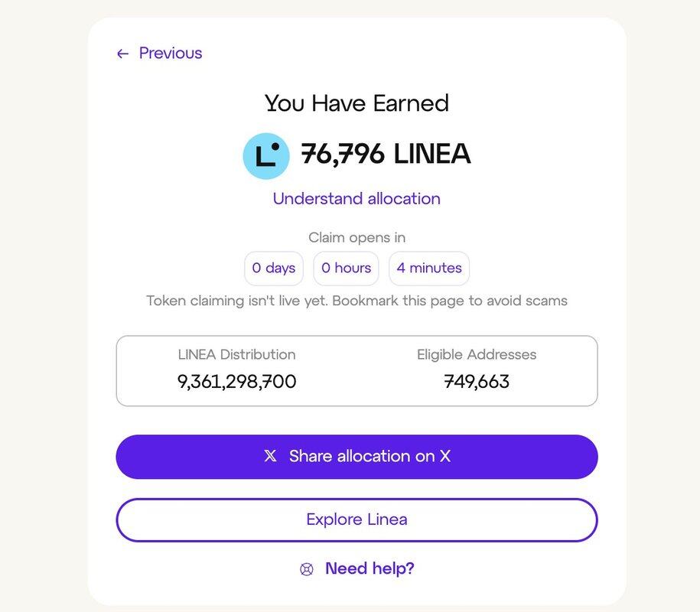
Task: Click the 0 hours countdown chip
Action: point(346,269)
